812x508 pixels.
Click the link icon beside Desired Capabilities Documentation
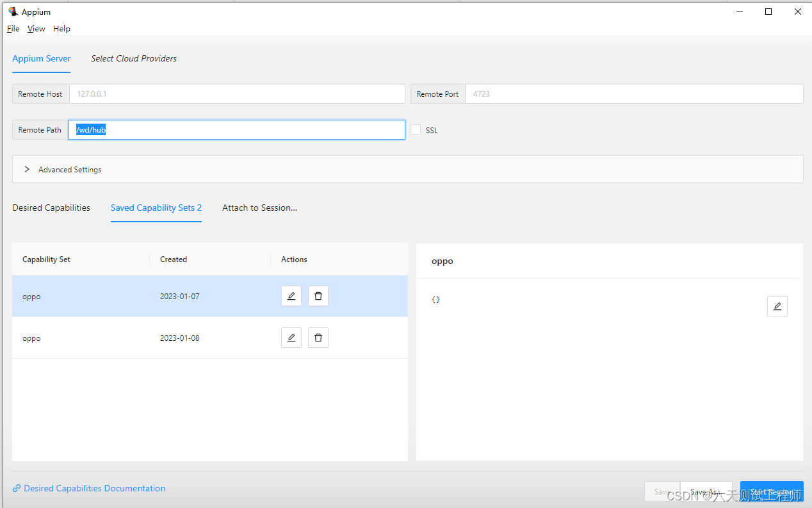tap(17, 489)
